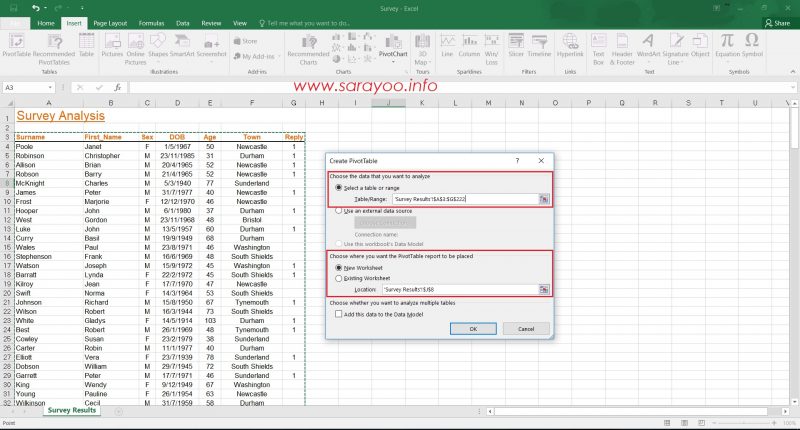Click the Table/Range input field
The height and width of the screenshot is (430, 800).
click(466, 199)
